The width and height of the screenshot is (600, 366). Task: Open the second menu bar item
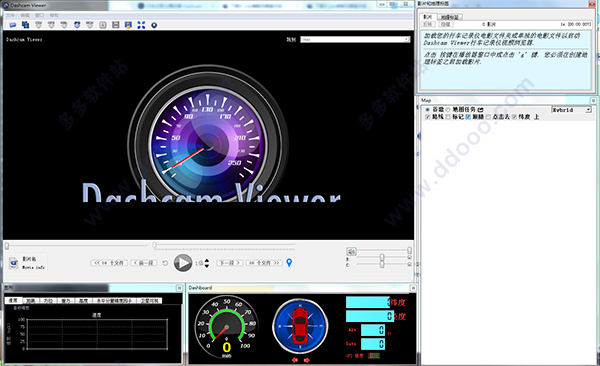tap(25, 15)
